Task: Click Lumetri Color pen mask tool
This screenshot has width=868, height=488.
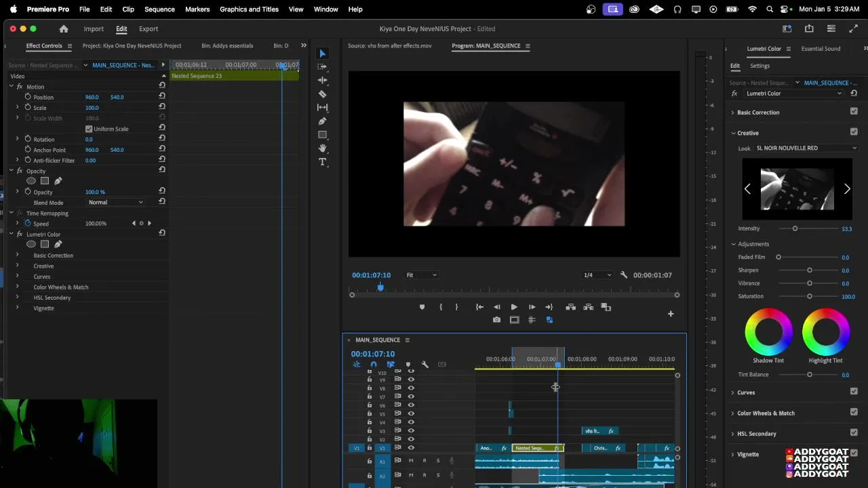Action: (58, 244)
